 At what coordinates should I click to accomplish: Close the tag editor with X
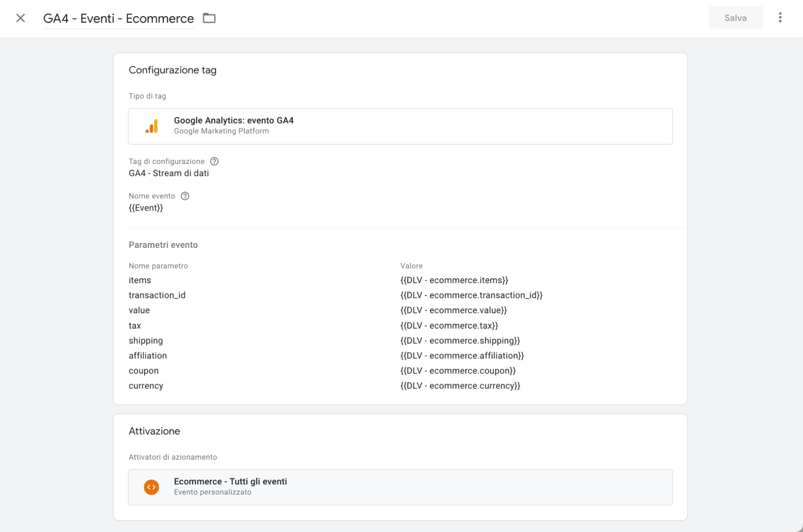20,18
